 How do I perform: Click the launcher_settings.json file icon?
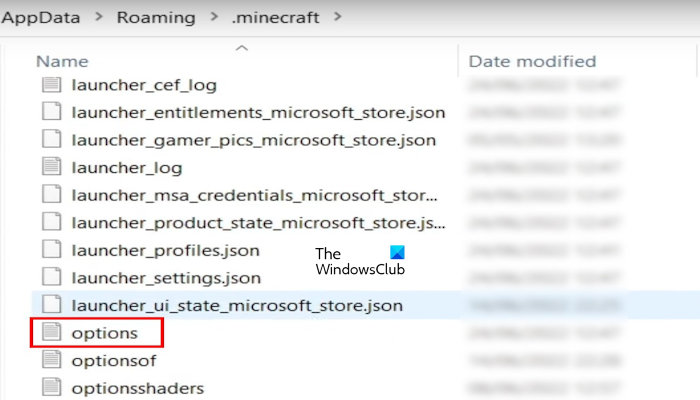52,277
